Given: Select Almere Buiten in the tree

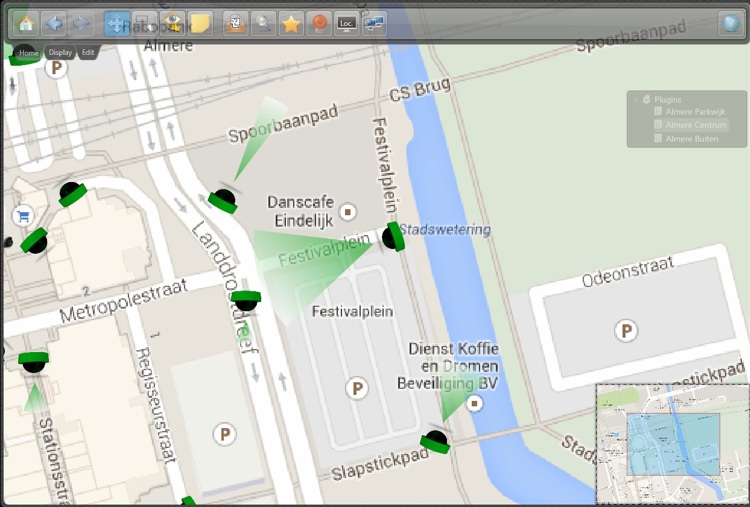Looking at the screenshot, I should click(690, 138).
